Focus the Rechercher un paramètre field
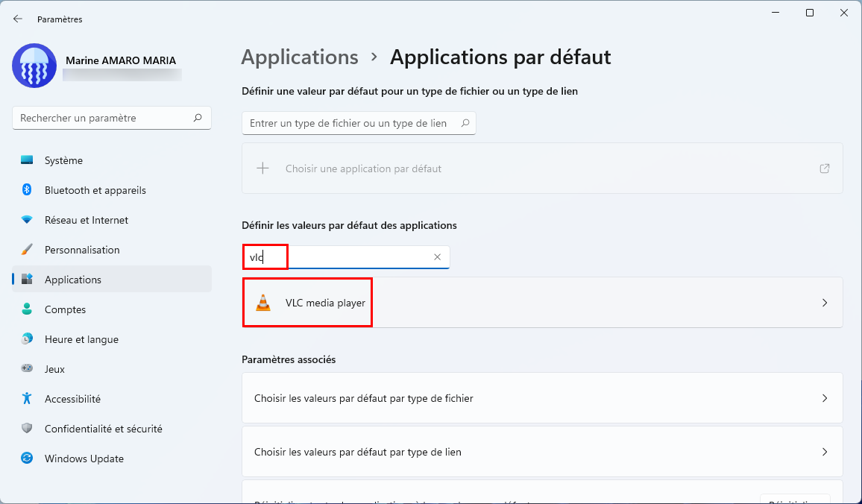The width and height of the screenshot is (862, 504). click(x=112, y=118)
